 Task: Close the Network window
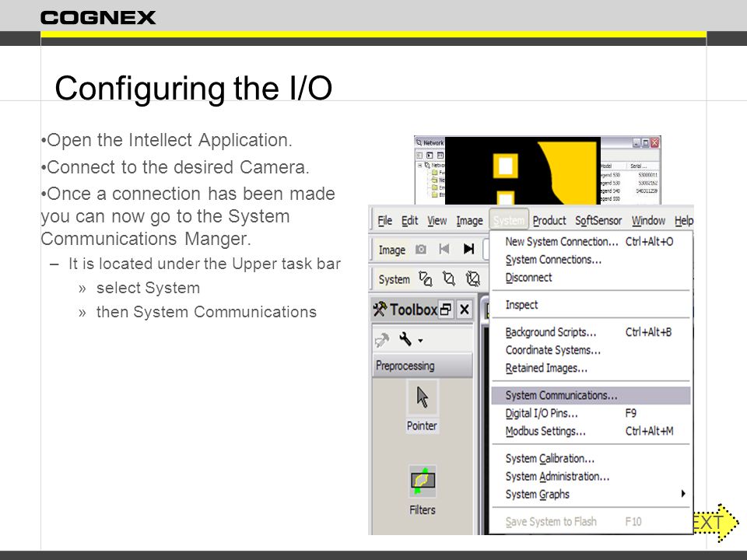pos(655,142)
